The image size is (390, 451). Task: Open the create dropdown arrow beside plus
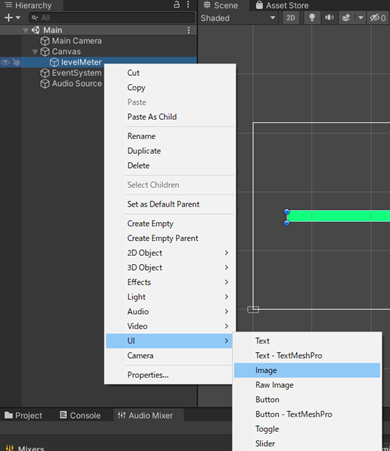click(18, 17)
